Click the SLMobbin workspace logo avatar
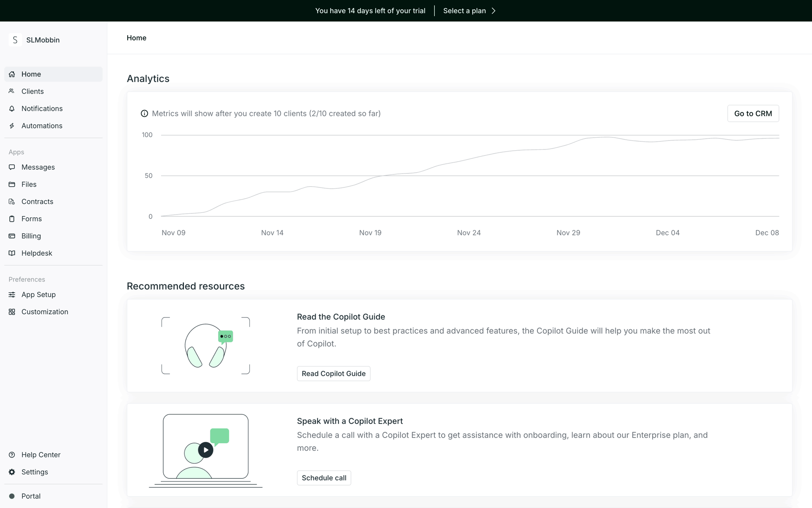 [x=15, y=40]
